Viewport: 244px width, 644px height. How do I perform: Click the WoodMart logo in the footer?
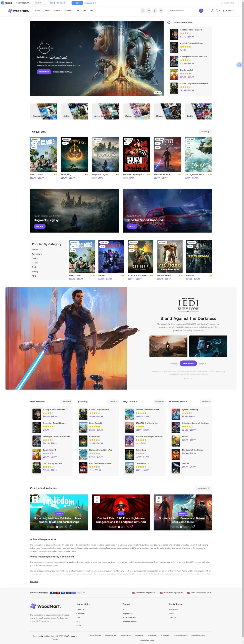45,606
